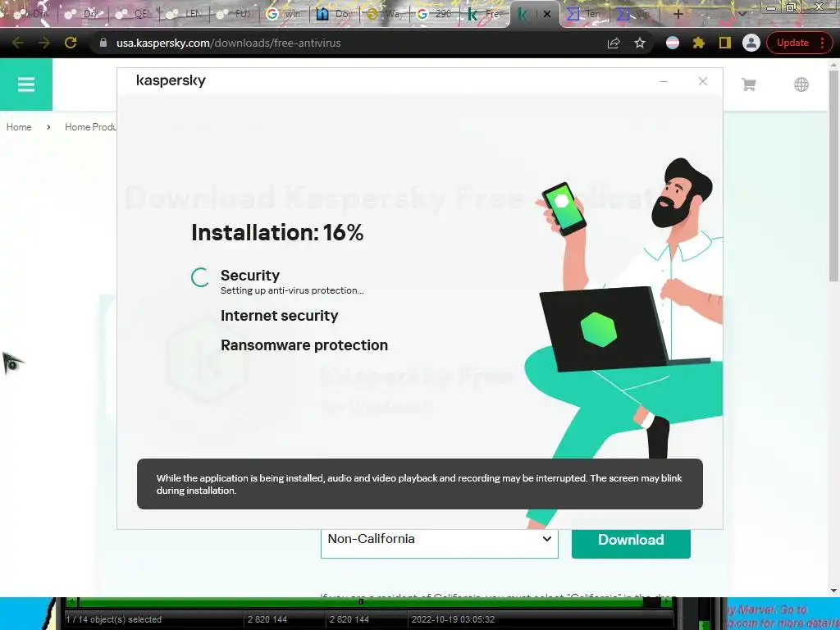Viewport: 840px width, 630px height.
Task: Click the padlock site info icon
Action: coord(103,43)
